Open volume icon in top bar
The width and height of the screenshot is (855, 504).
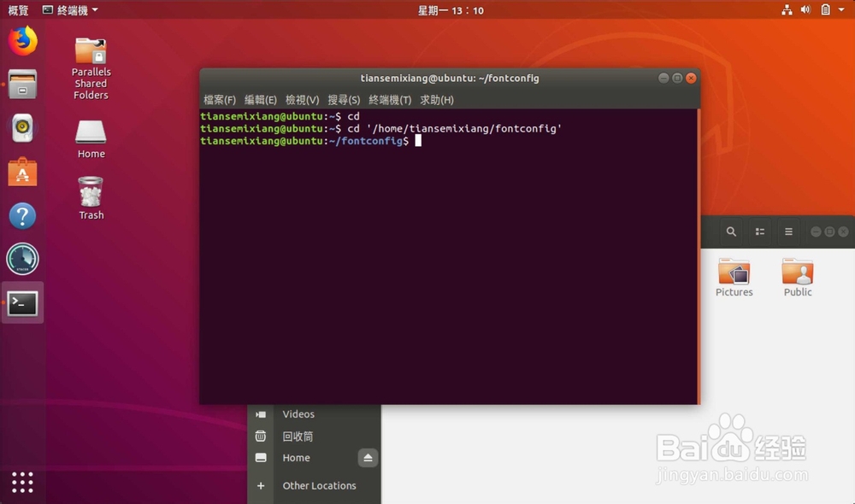(805, 9)
